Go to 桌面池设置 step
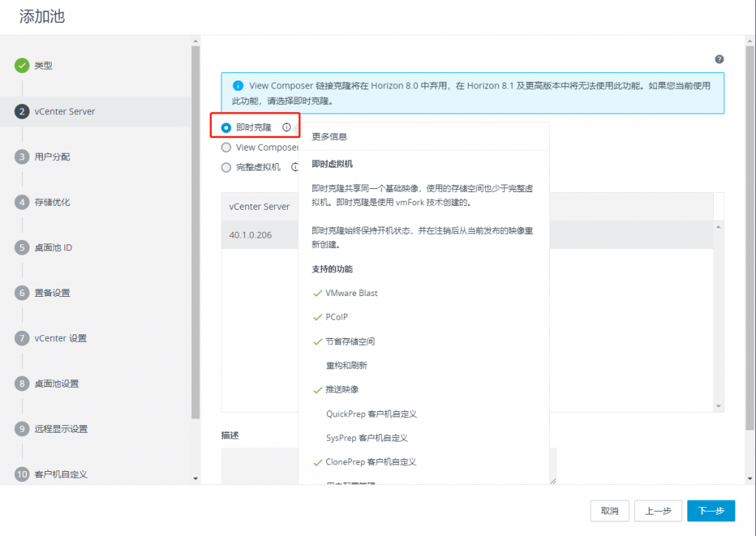Image resolution: width=756 pixels, height=536 pixels. 56,384
